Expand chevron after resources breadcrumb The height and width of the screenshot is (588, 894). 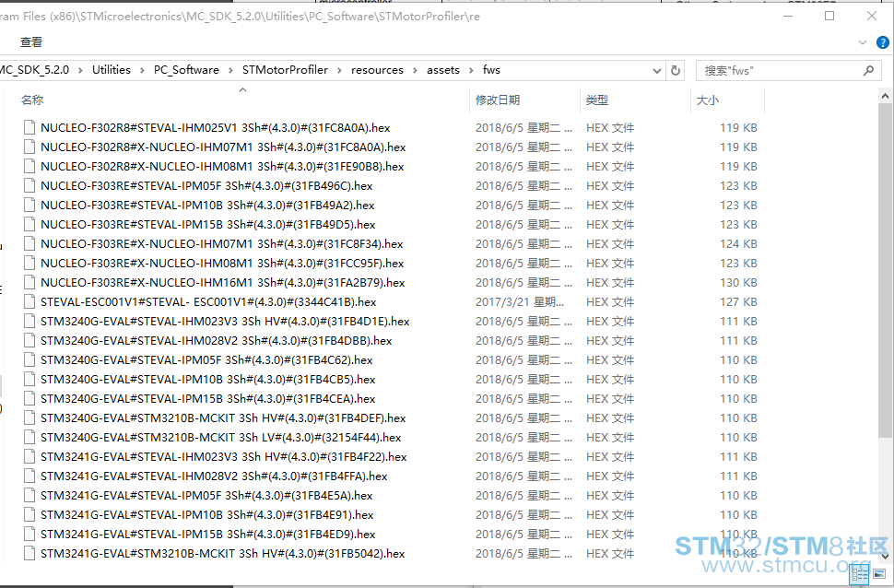[415, 70]
